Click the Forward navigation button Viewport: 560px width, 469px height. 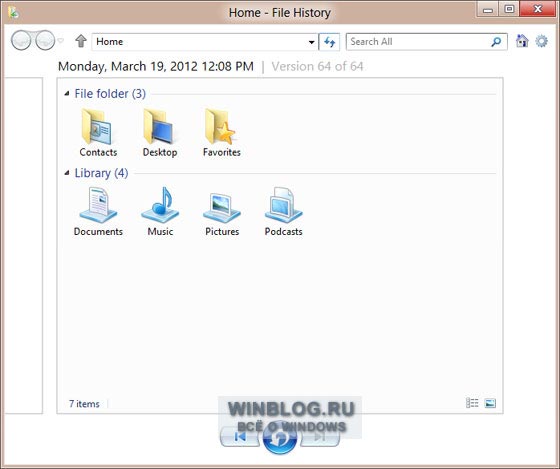coord(45,40)
